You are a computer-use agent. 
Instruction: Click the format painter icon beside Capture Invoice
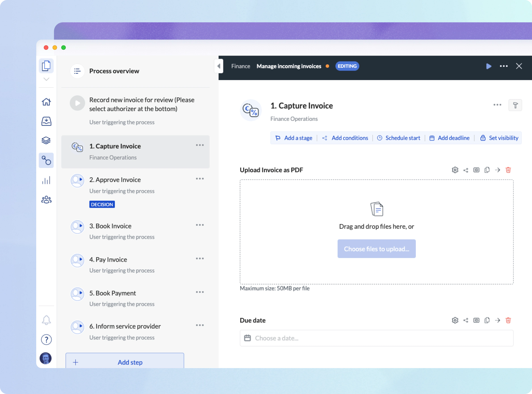tap(515, 105)
